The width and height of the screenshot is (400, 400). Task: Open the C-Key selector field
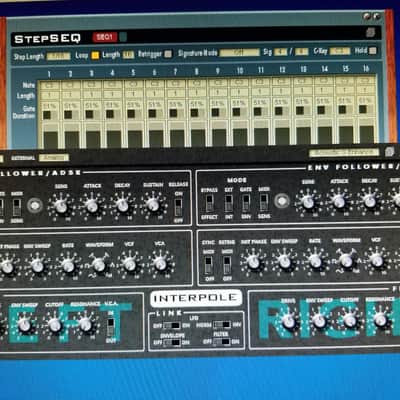340,51
